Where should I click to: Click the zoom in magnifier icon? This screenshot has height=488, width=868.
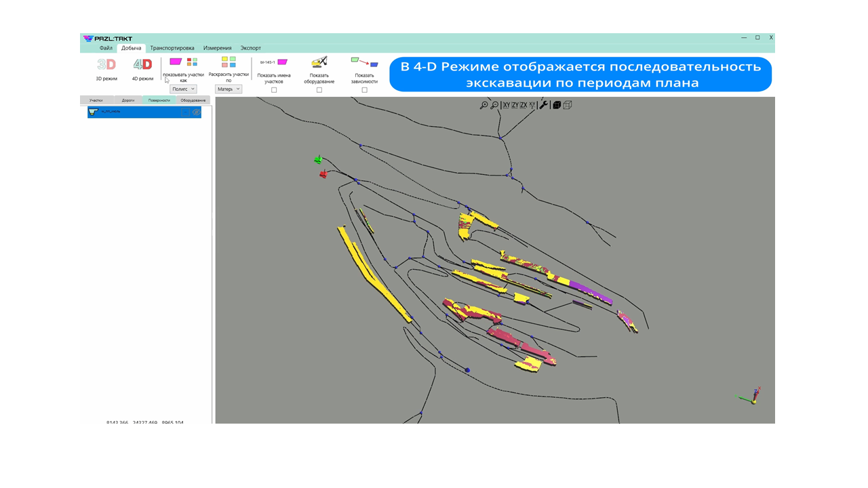(x=484, y=105)
